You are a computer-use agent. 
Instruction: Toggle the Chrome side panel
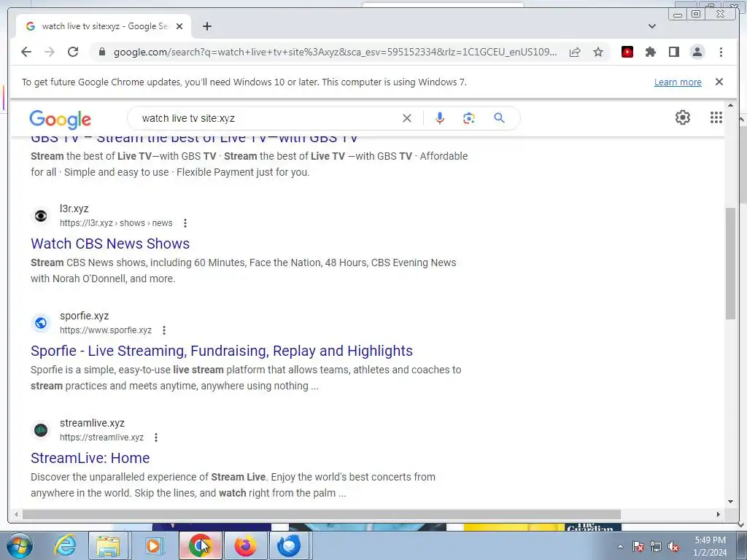coord(673,52)
